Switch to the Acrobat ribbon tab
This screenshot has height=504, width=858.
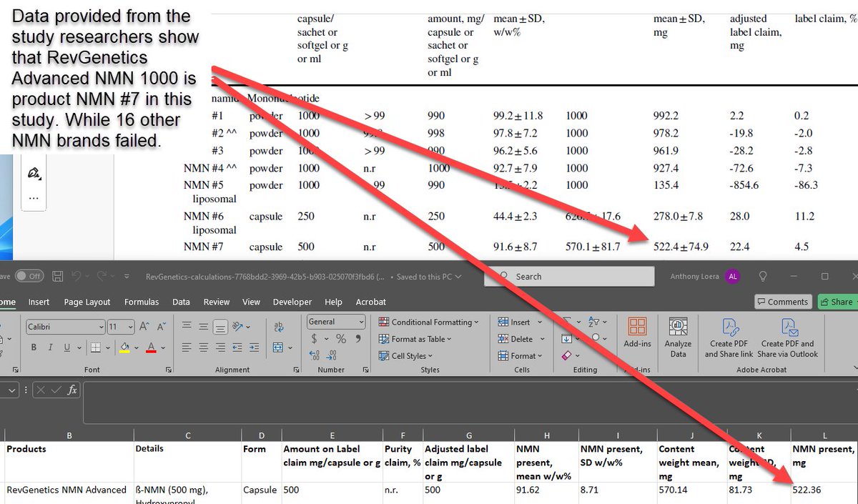[x=370, y=302]
